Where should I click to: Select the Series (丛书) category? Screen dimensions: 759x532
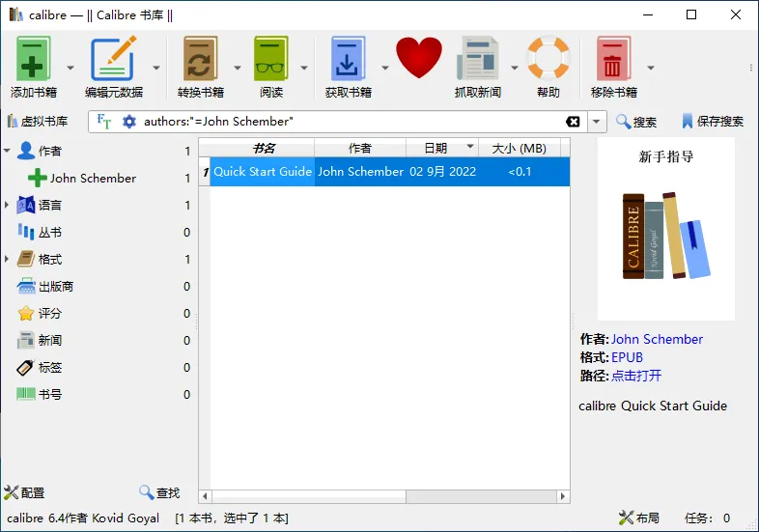(x=50, y=233)
